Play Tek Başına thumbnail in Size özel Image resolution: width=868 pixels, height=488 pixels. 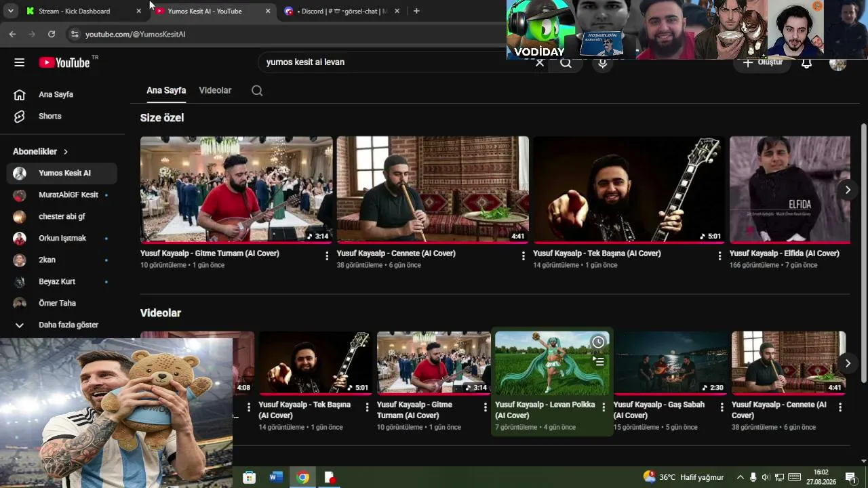click(629, 190)
